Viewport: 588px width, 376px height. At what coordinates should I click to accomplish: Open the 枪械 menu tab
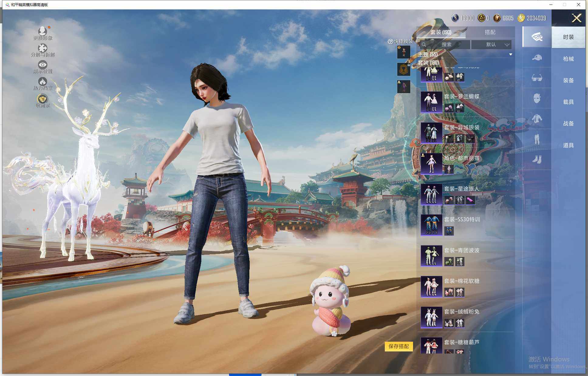(x=568, y=59)
